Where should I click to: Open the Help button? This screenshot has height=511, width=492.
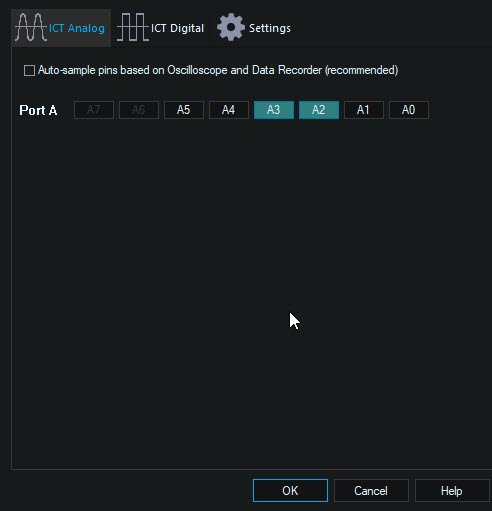pos(452,490)
